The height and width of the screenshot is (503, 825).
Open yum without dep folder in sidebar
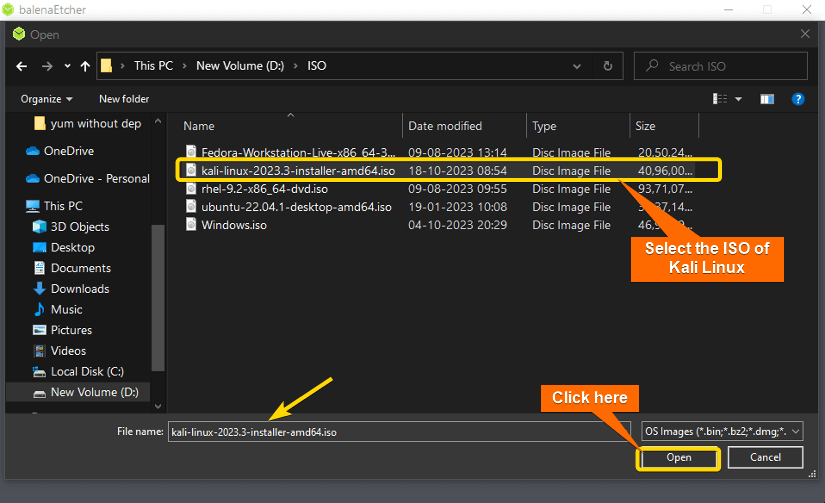pos(96,123)
